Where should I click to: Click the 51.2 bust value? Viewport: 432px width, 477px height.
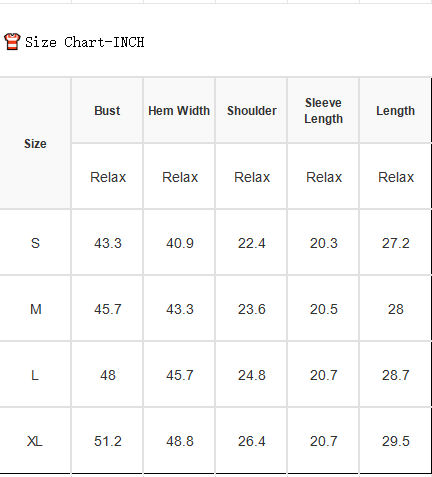click(108, 441)
